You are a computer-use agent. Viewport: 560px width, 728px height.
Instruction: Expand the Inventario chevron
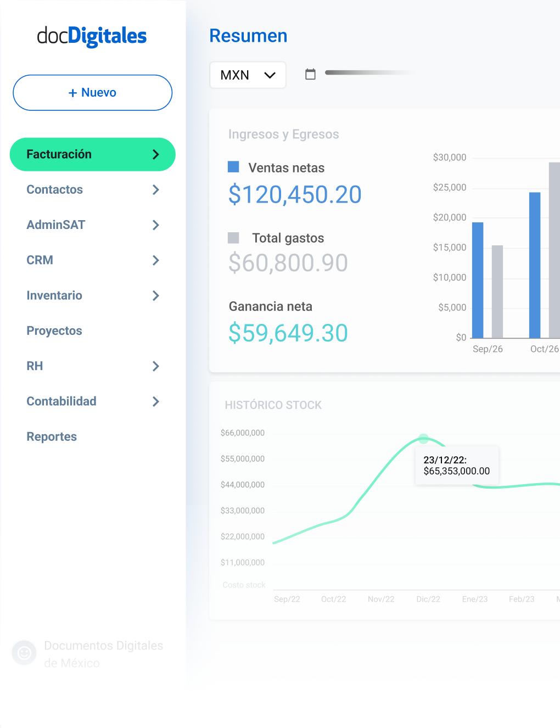[x=156, y=295]
